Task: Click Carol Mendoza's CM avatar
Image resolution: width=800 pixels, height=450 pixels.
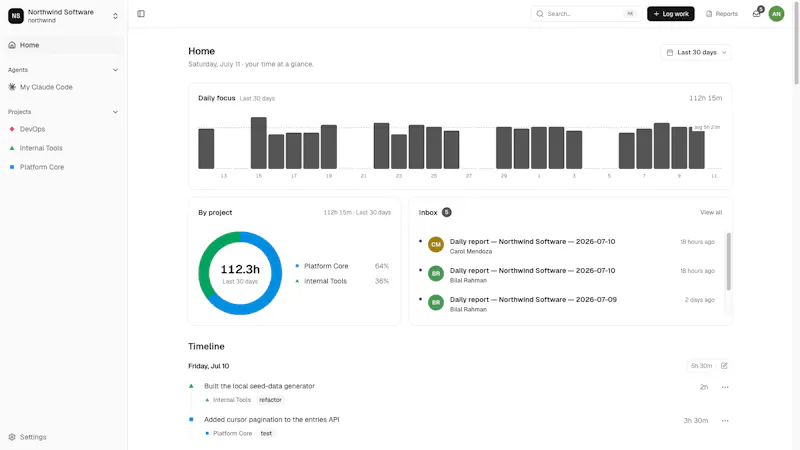Action: [x=436, y=244]
